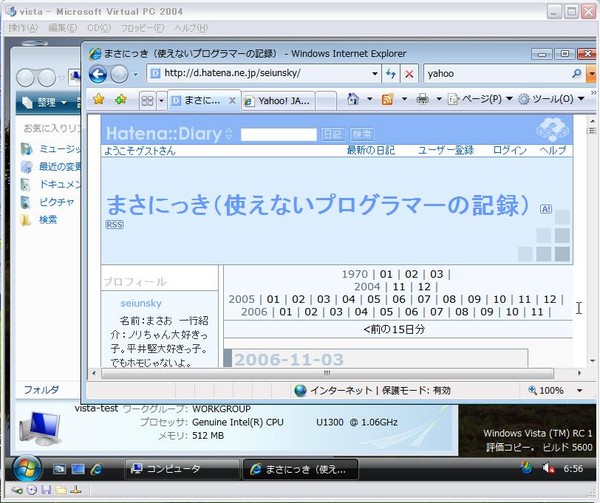Open Quick Tabs grid icon
Screen dimensions: 600x503
[x=147, y=101]
